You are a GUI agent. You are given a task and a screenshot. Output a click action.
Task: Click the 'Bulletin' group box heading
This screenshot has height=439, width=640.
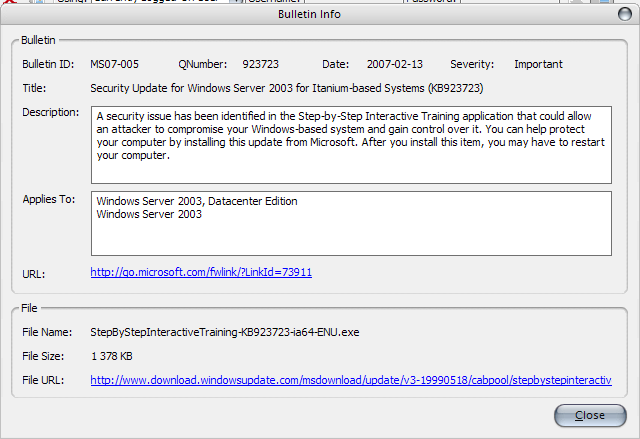coord(38,40)
